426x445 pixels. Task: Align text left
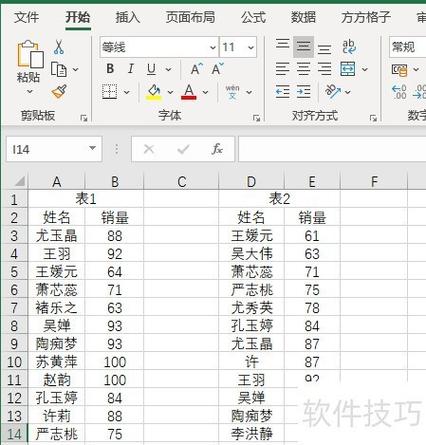coord(282,69)
